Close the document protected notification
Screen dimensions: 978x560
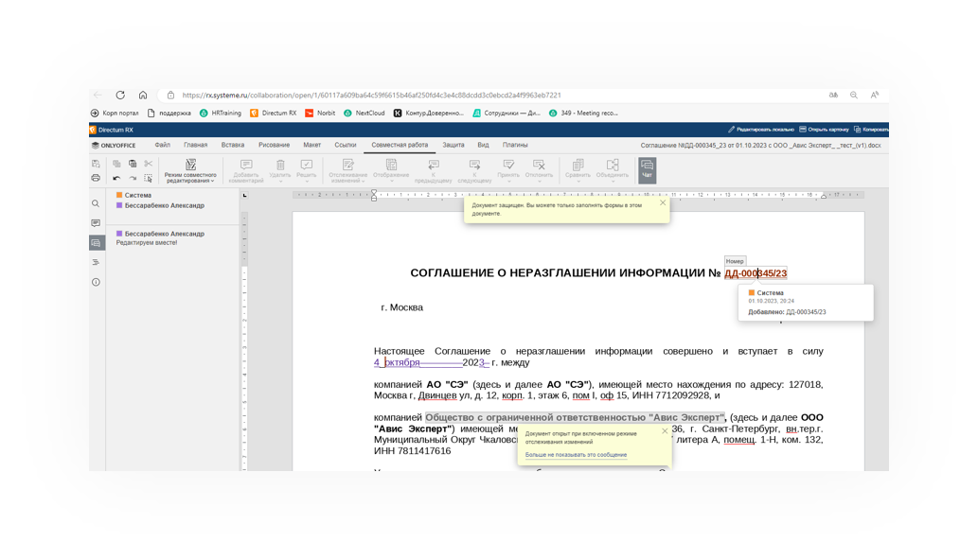663,202
